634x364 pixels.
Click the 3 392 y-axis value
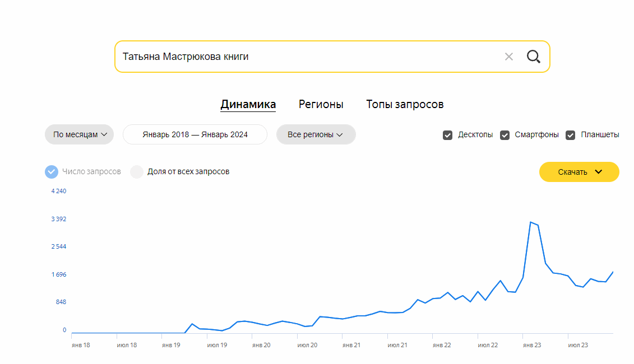tap(59, 219)
